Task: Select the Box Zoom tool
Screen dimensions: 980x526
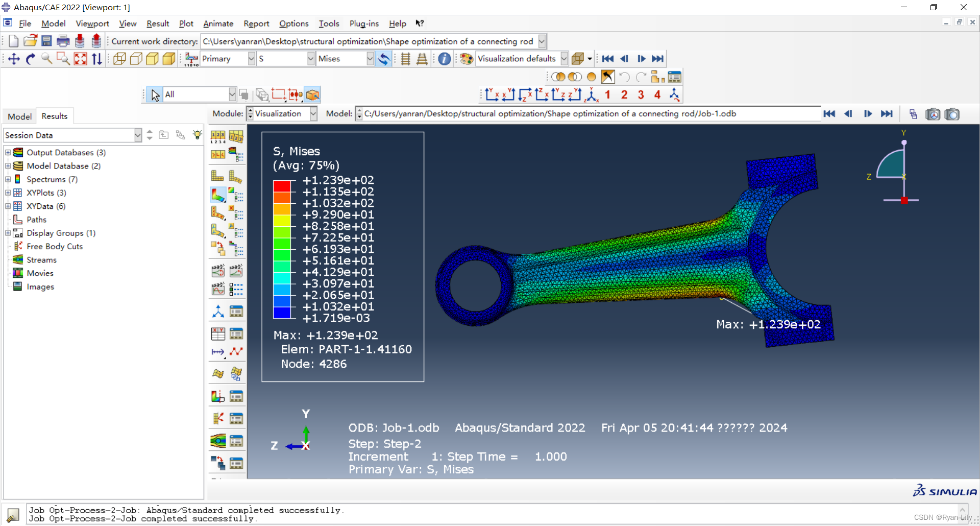Action: [63, 59]
